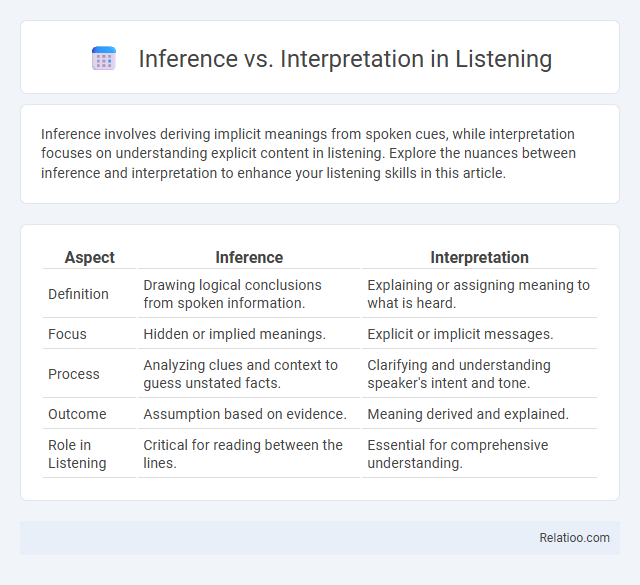Click the title Inference vs. Interpretation in Listening
The width and height of the screenshot is (640, 585).
(345, 58)
